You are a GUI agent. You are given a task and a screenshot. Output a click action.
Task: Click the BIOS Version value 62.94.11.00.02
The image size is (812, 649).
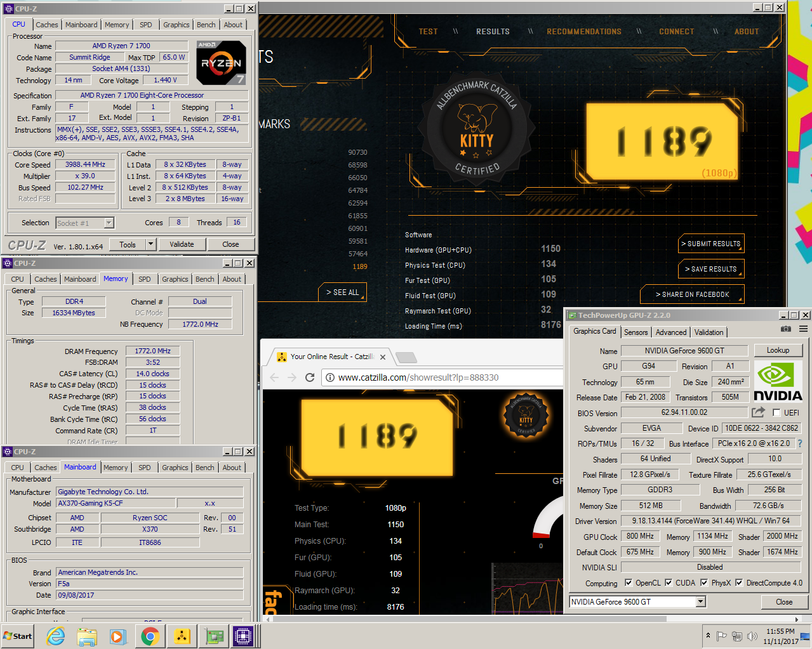[x=684, y=412]
